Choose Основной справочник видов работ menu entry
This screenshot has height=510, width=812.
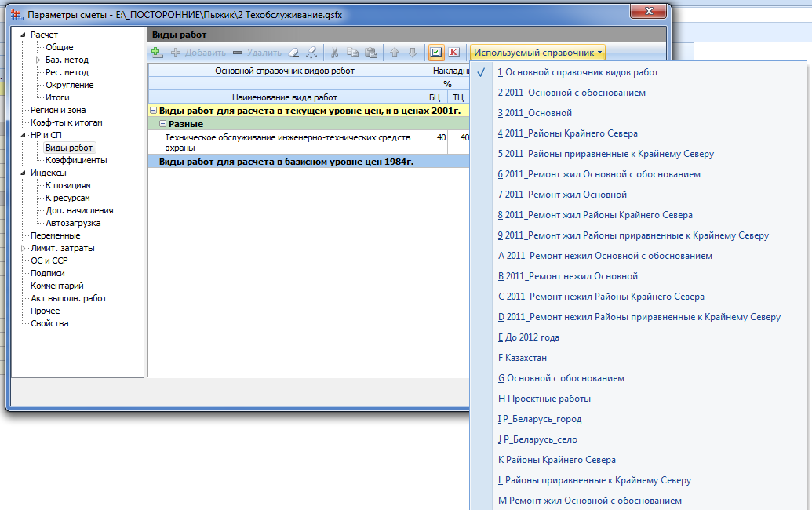(578, 72)
